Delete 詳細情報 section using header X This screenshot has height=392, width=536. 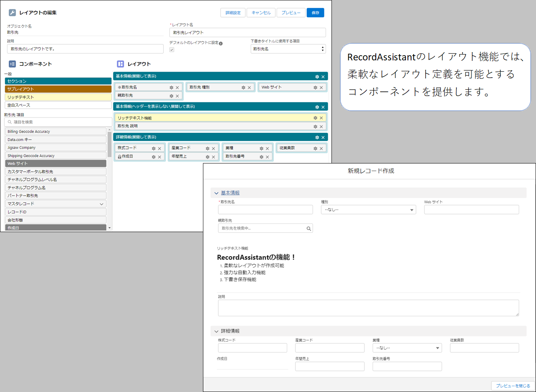[x=323, y=137]
